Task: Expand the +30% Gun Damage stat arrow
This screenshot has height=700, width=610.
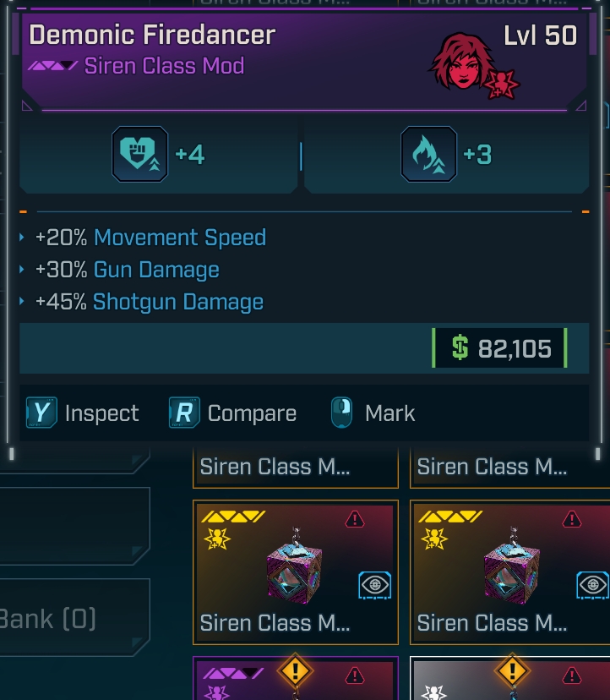Action: tap(23, 271)
